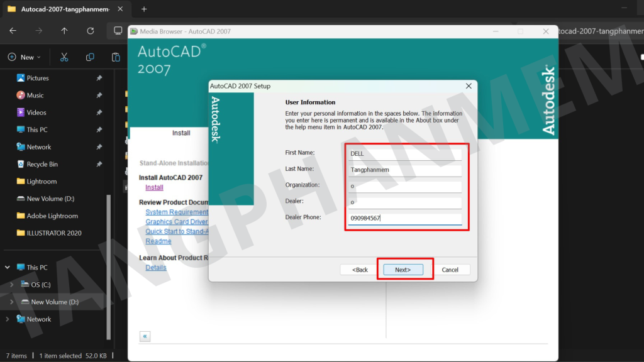The image size is (644, 362).
Task: Click the First Name input field
Action: 404,154
